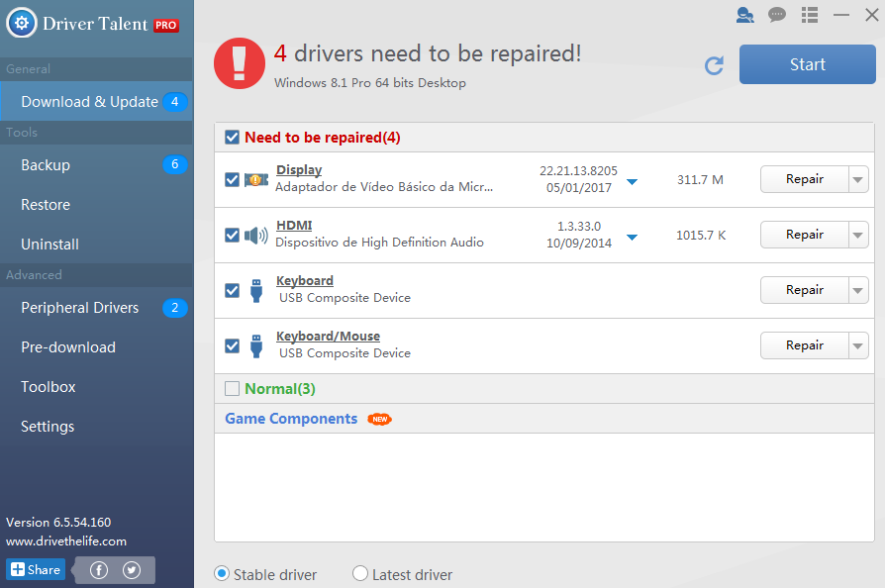Expand Repair options arrow for Keyboard

[858, 290]
